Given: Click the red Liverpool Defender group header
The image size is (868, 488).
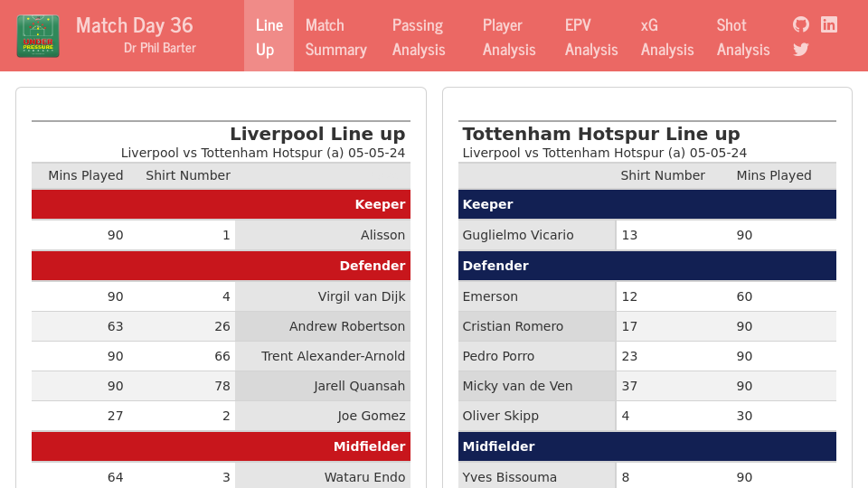Looking at the screenshot, I should click(221, 266).
